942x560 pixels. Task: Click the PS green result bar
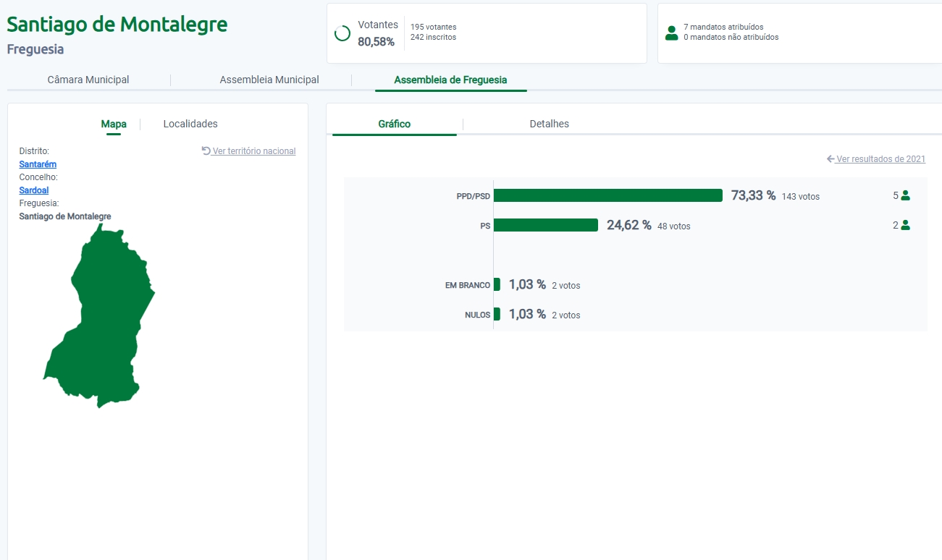(545, 225)
